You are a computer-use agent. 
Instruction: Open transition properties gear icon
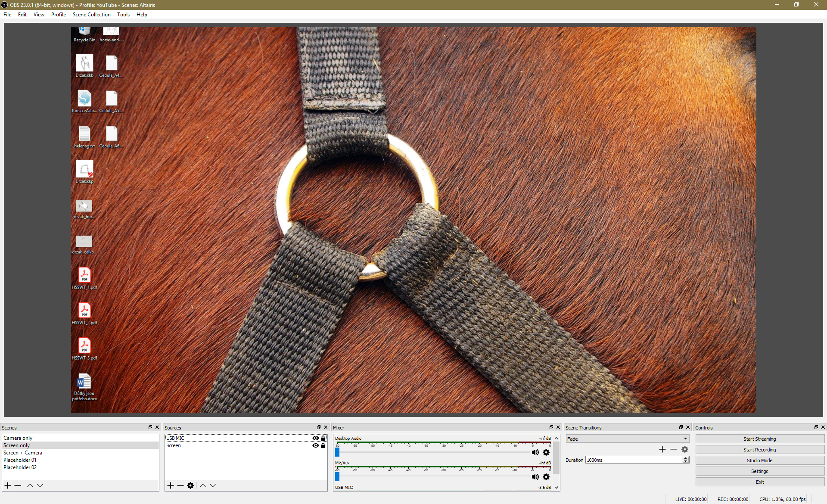coord(685,449)
